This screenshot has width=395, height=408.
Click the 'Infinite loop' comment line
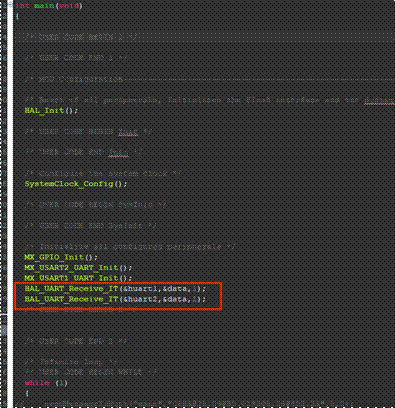click(x=71, y=362)
